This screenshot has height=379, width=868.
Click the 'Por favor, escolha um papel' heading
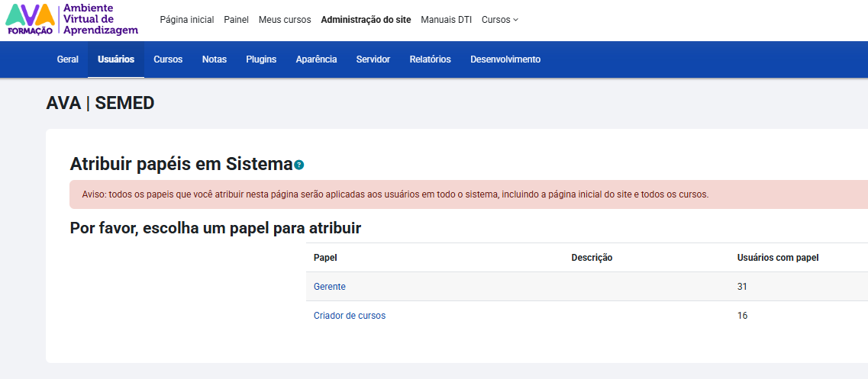[x=215, y=228]
